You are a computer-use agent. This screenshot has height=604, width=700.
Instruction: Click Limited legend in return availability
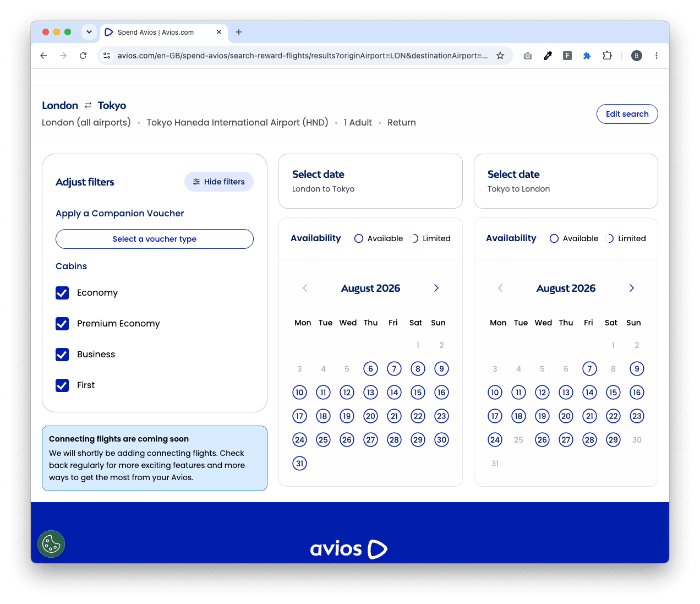click(625, 238)
